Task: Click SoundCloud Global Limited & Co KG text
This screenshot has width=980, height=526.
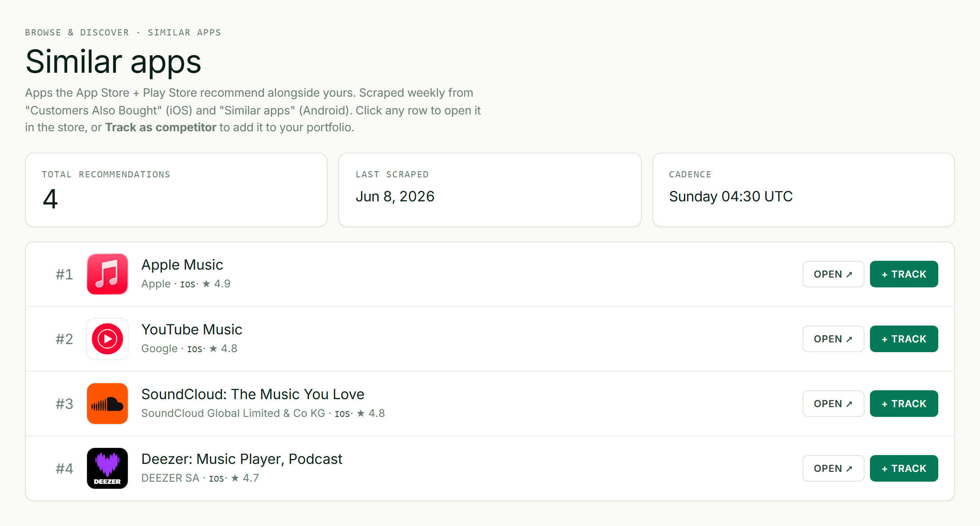Action: coord(233,413)
